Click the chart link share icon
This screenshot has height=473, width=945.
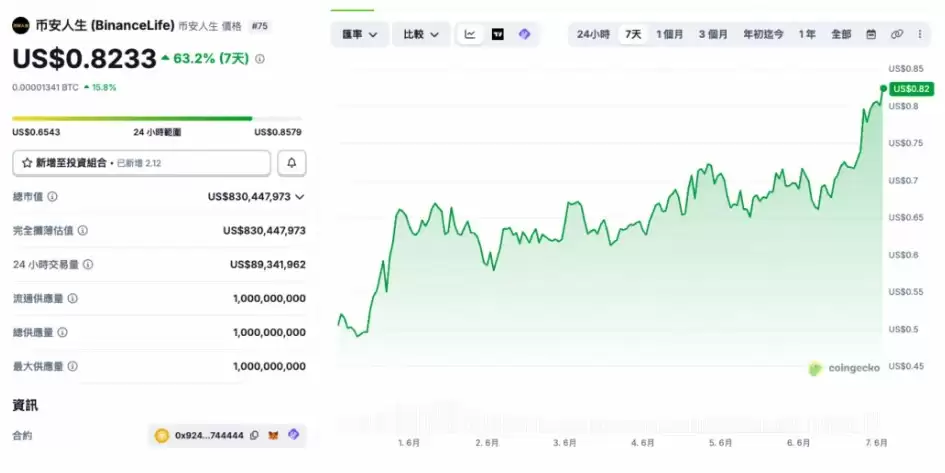(x=897, y=34)
